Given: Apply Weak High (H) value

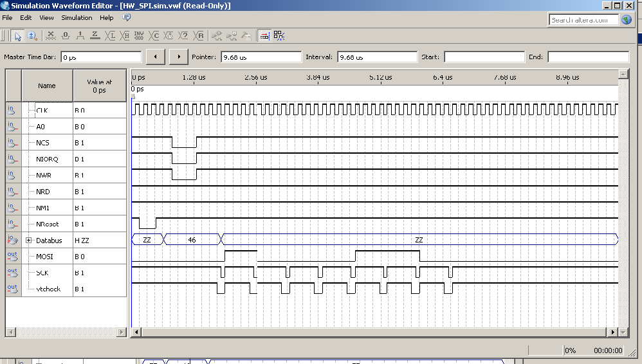Looking at the screenshot, I should [124, 36].
